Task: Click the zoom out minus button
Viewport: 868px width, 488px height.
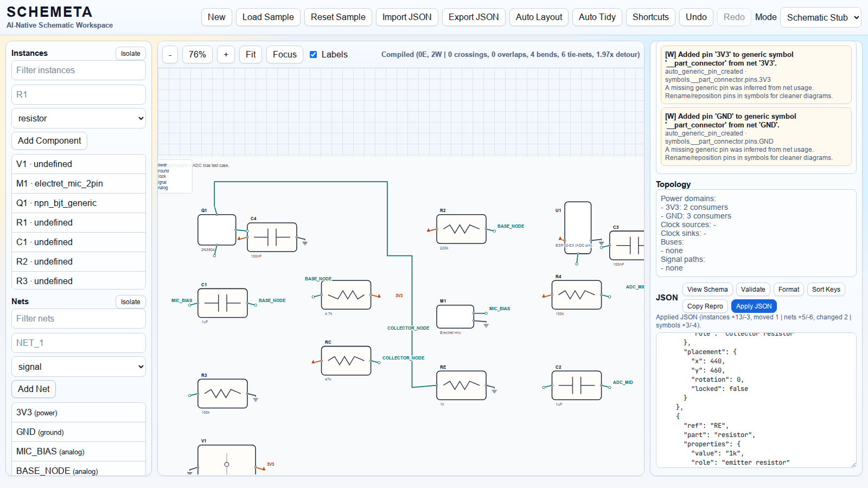Action: (170, 54)
